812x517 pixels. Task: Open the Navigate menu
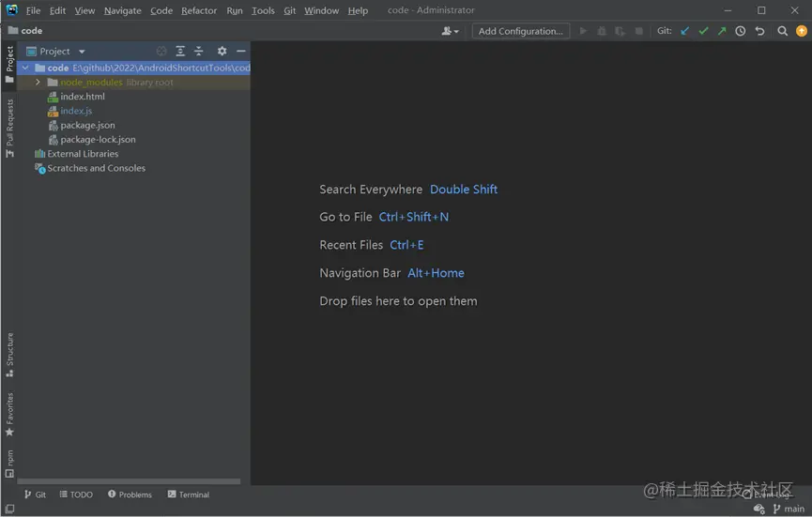(x=122, y=10)
